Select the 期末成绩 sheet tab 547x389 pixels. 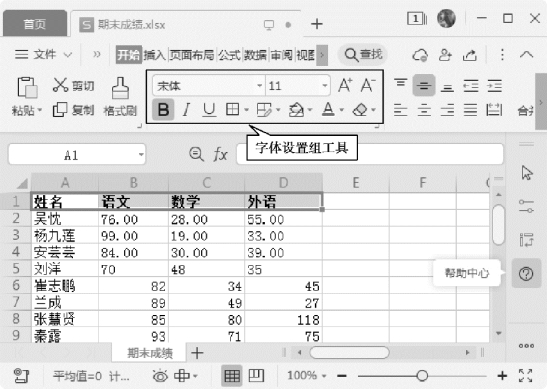[150, 353]
